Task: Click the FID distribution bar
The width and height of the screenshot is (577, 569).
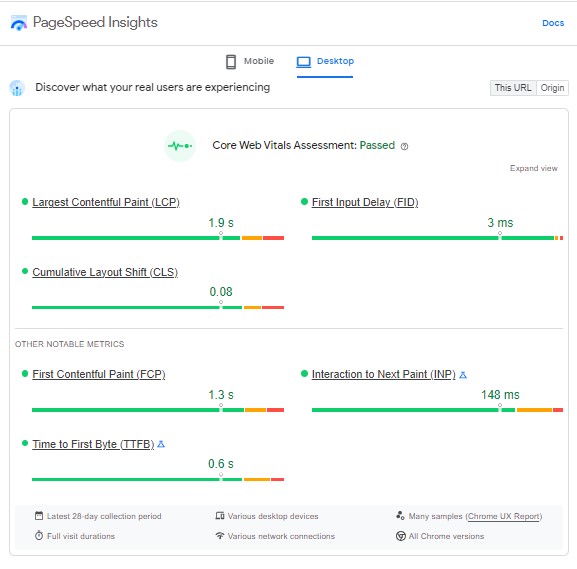Action: tap(437, 238)
